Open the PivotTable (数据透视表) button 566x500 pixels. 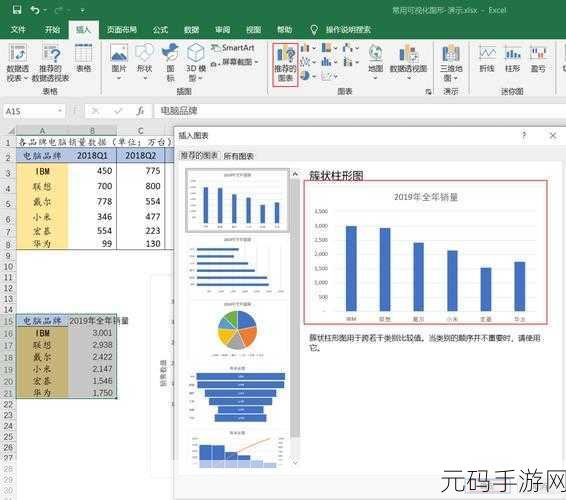17,62
